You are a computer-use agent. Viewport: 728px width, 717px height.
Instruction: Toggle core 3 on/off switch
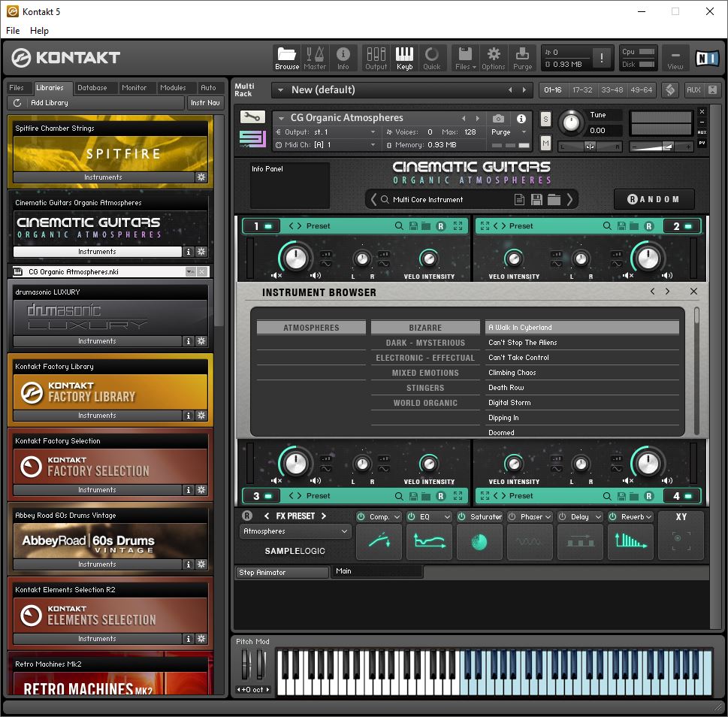(x=268, y=496)
